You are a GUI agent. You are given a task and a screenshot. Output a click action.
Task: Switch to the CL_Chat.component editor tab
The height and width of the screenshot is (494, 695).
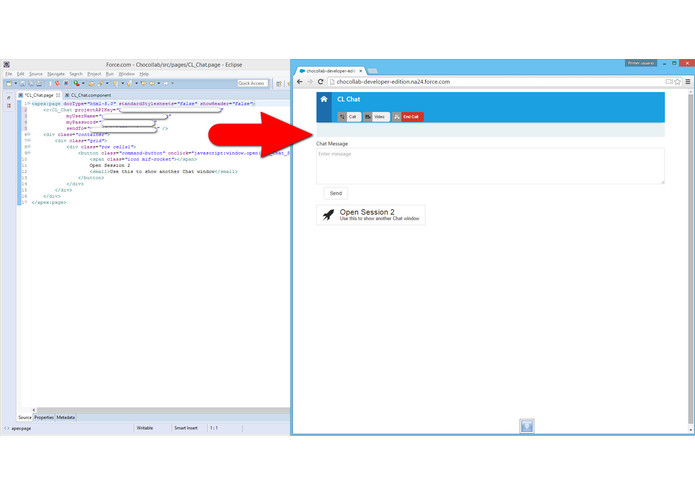pos(88,95)
